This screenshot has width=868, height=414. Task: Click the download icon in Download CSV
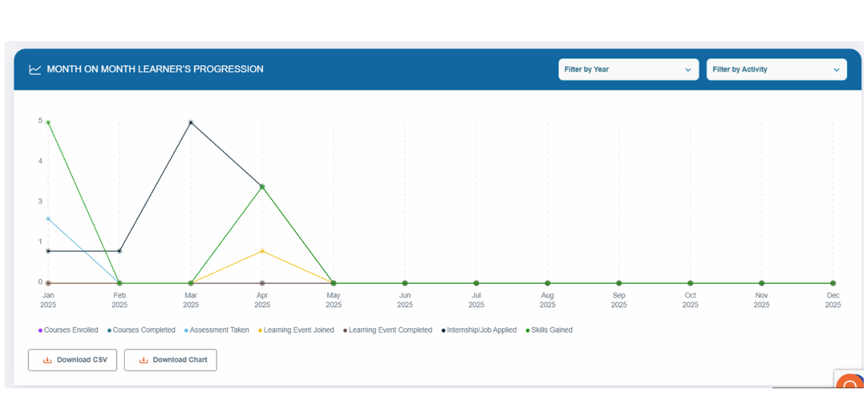click(x=47, y=360)
